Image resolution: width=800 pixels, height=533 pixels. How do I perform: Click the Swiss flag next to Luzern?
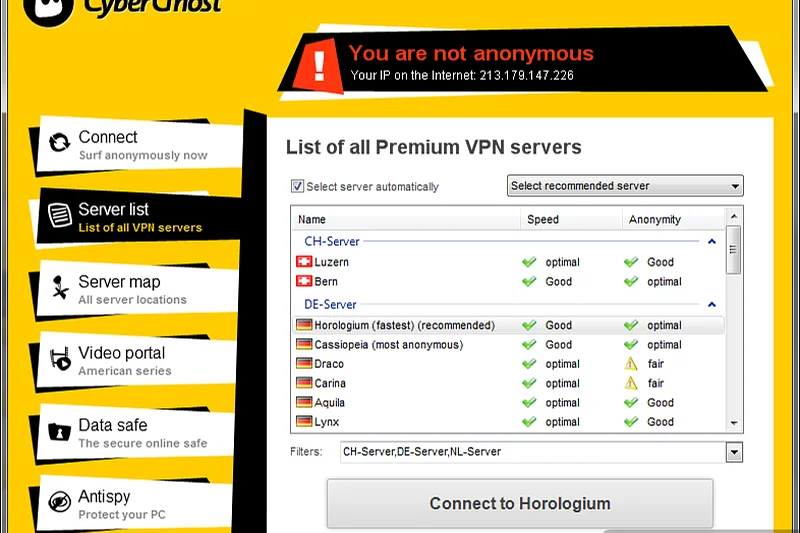[304, 262]
